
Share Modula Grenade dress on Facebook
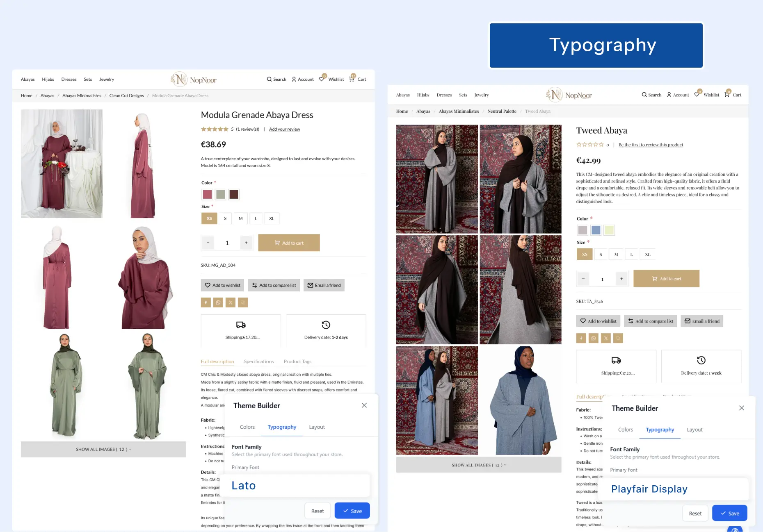(x=206, y=302)
